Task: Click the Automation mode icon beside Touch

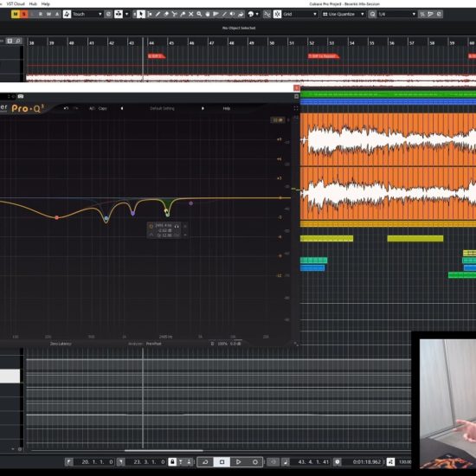Action: pyautogui.click(x=67, y=14)
